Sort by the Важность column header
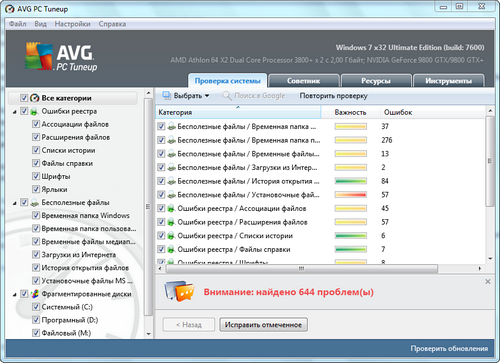Image resolution: width=500 pixels, height=363 pixels. [350, 112]
